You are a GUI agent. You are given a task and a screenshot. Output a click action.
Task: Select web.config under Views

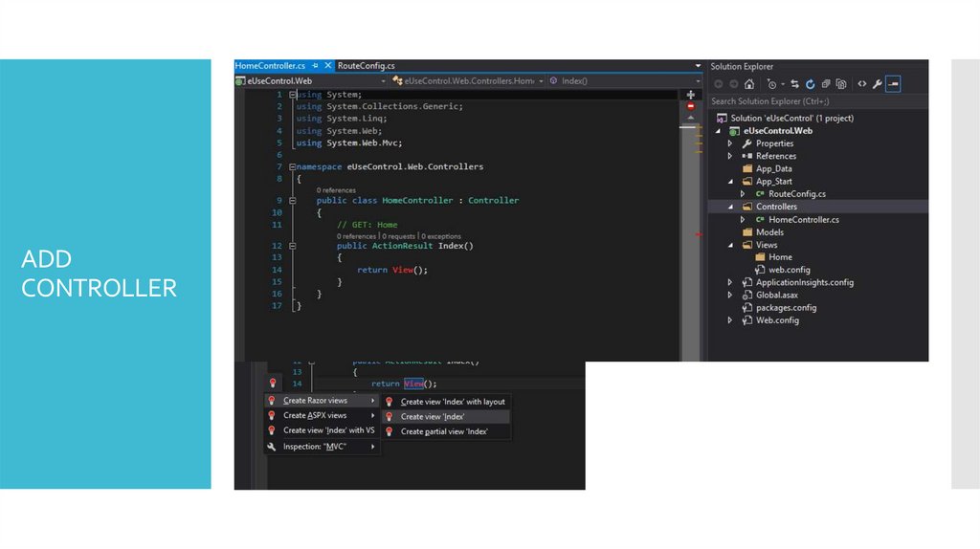[789, 270]
